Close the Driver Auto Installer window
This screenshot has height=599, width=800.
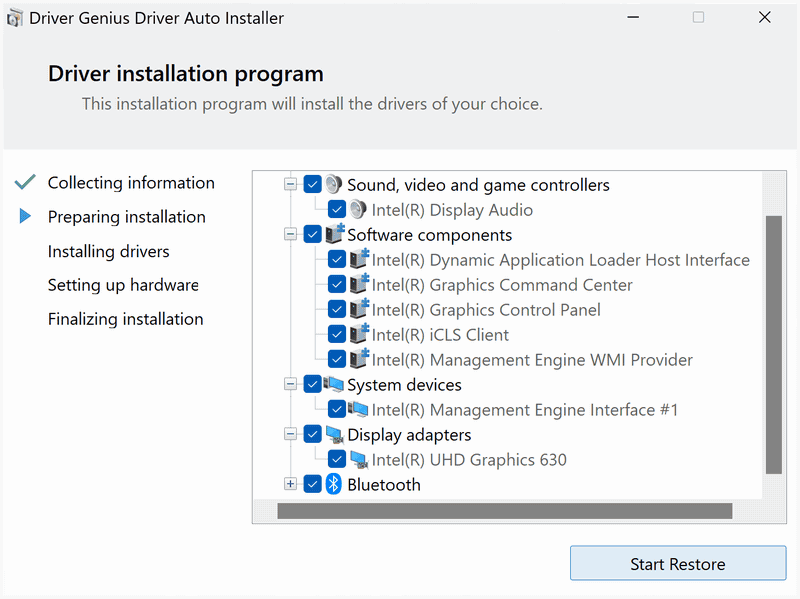(764, 17)
